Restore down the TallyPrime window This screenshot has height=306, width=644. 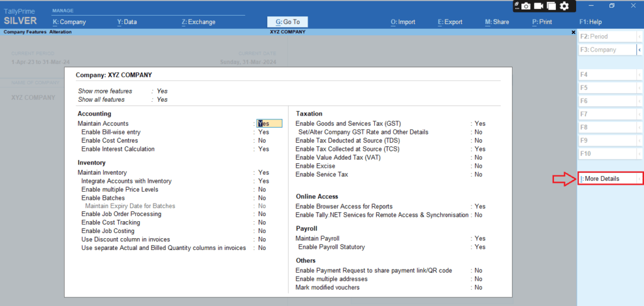pos(612,6)
